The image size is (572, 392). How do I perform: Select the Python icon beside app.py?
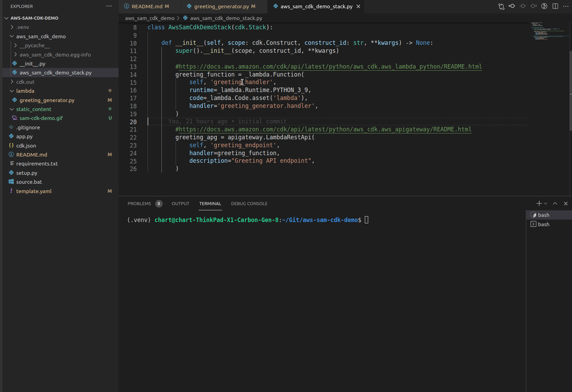[x=11, y=136]
